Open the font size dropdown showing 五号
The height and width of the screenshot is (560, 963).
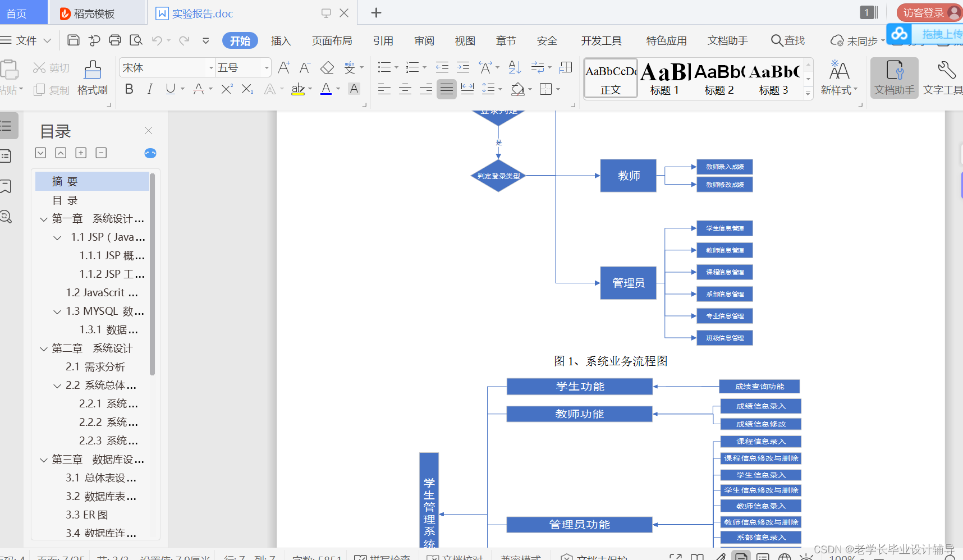pos(242,67)
